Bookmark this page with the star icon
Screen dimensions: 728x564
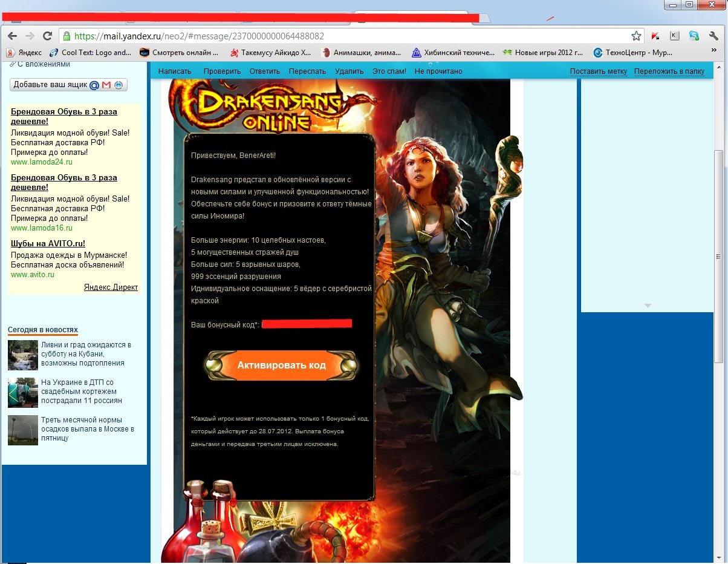pos(636,36)
